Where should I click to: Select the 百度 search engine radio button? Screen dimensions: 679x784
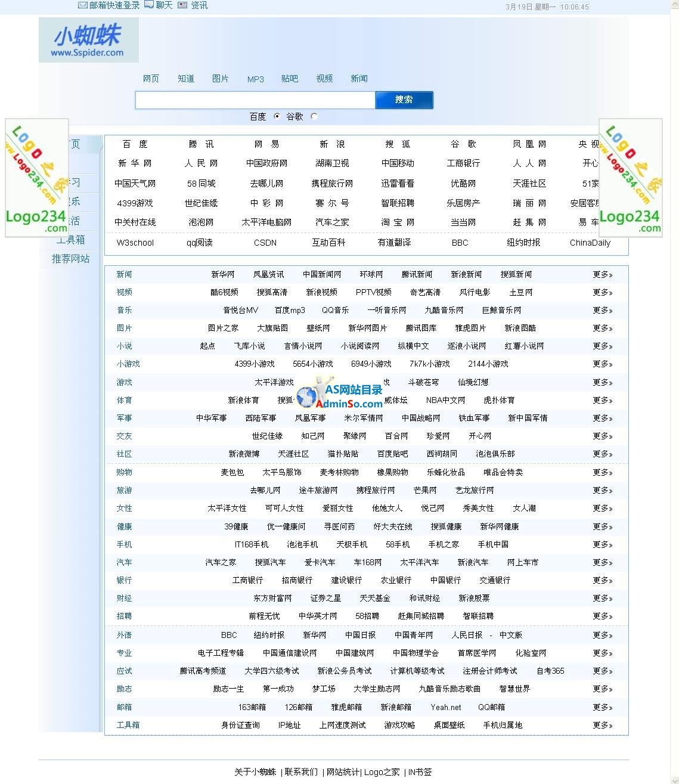pyautogui.click(x=277, y=116)
